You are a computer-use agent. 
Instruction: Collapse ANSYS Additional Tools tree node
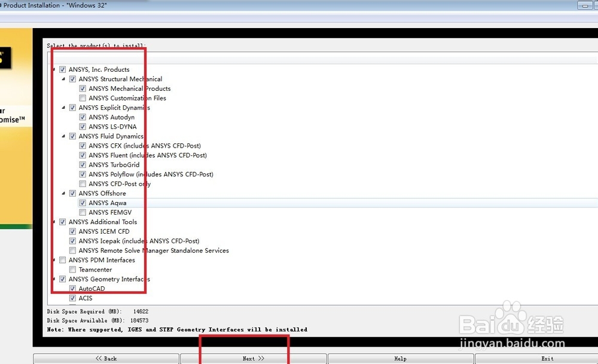pos(54,222)
